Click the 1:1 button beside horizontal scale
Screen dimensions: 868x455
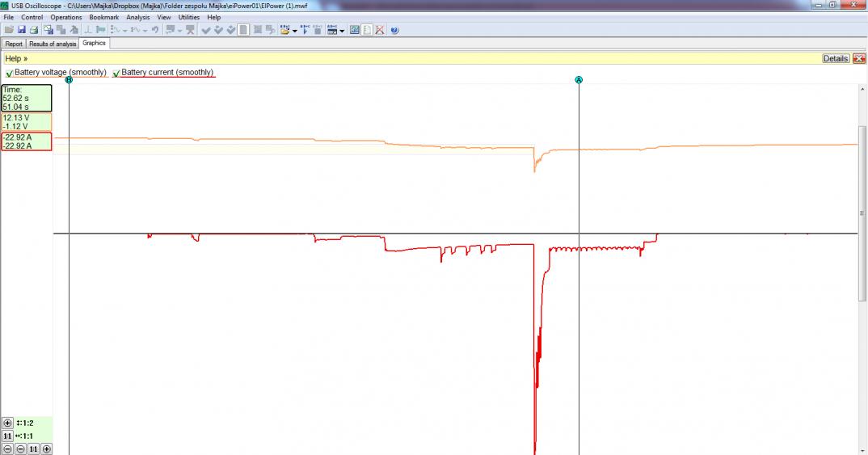tap(8, 436)
